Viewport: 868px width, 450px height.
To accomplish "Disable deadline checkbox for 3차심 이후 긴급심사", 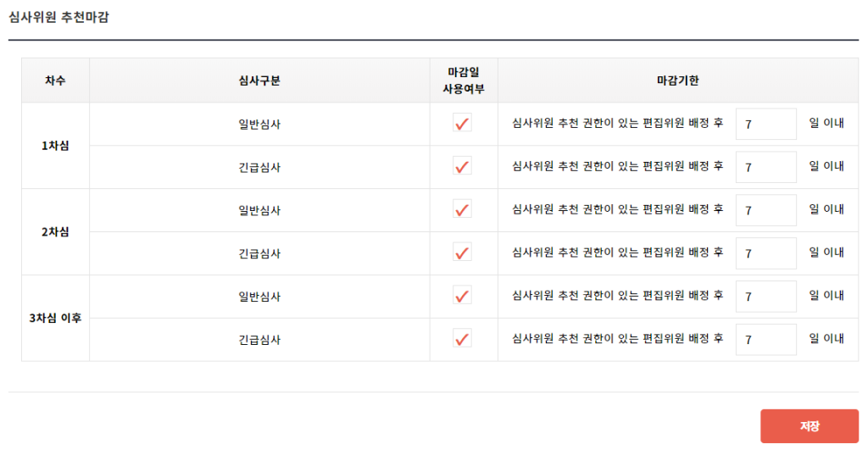I will (x=462, y=339).
